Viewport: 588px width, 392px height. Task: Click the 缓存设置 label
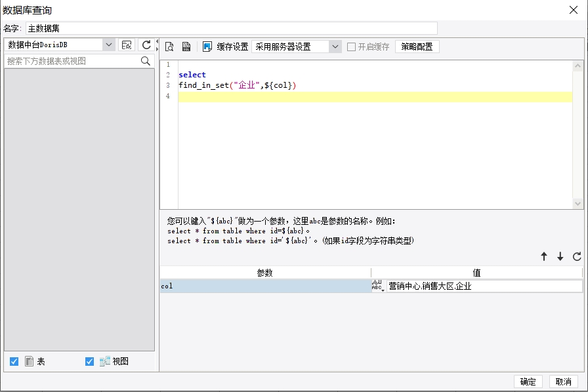tap(232, 47)
